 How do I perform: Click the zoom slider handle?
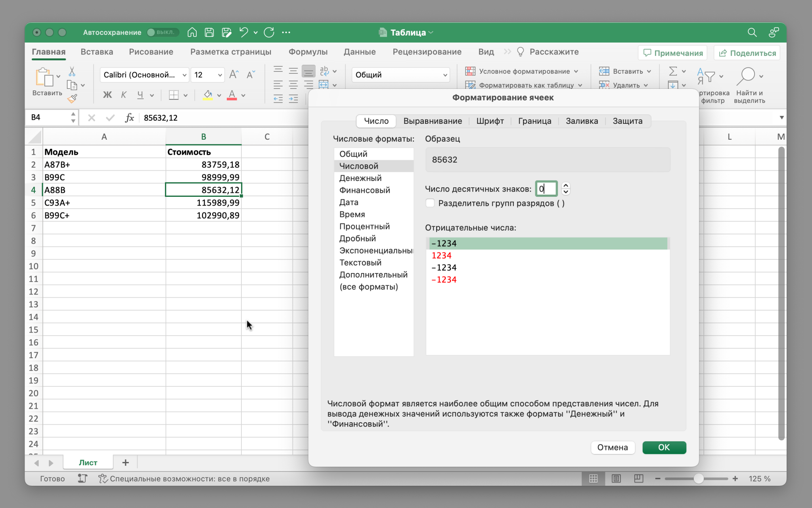(698, 479)
